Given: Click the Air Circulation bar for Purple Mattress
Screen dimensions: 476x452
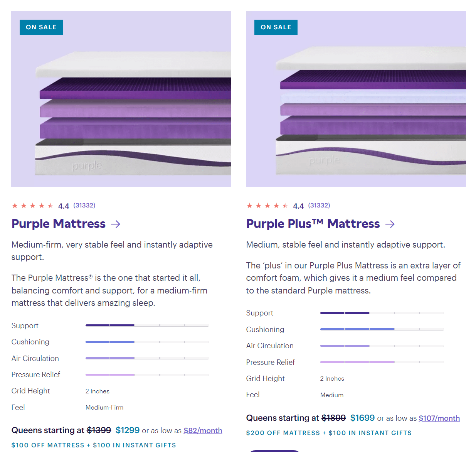Looking at the screenshot, I should tap(147, 358).
